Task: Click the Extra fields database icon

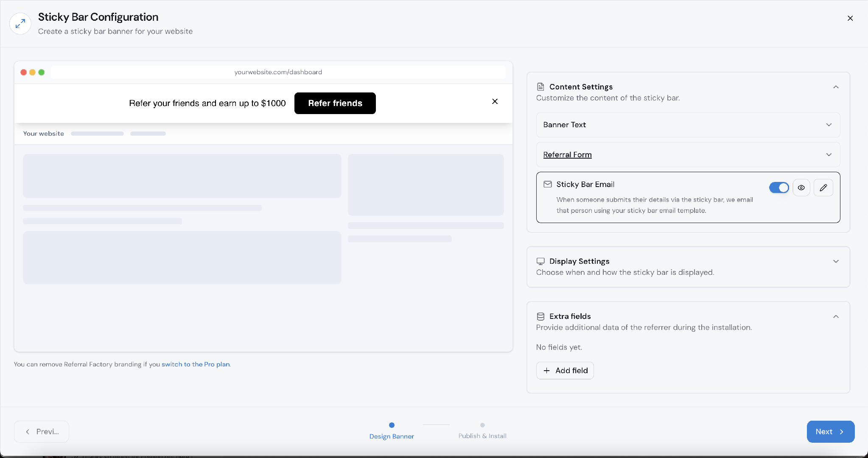Action: click(540, 316)
